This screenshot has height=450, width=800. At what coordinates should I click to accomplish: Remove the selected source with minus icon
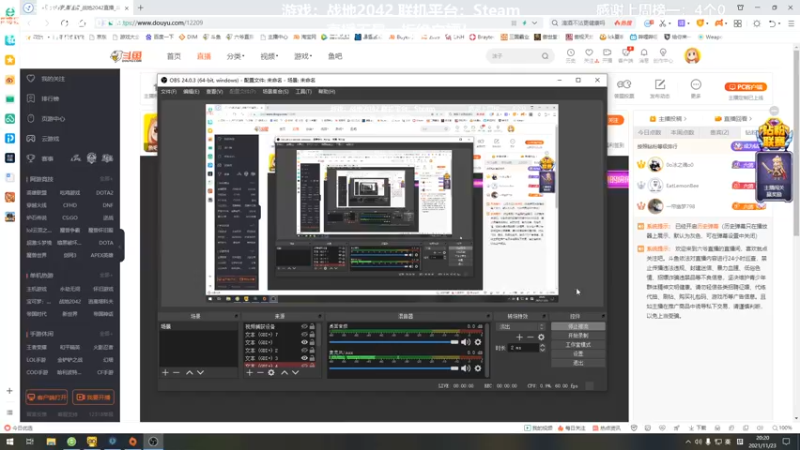point(260,373)
